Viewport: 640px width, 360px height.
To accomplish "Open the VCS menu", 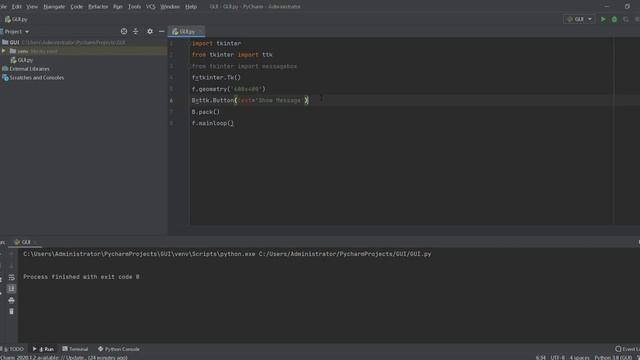I will [151, 7].
